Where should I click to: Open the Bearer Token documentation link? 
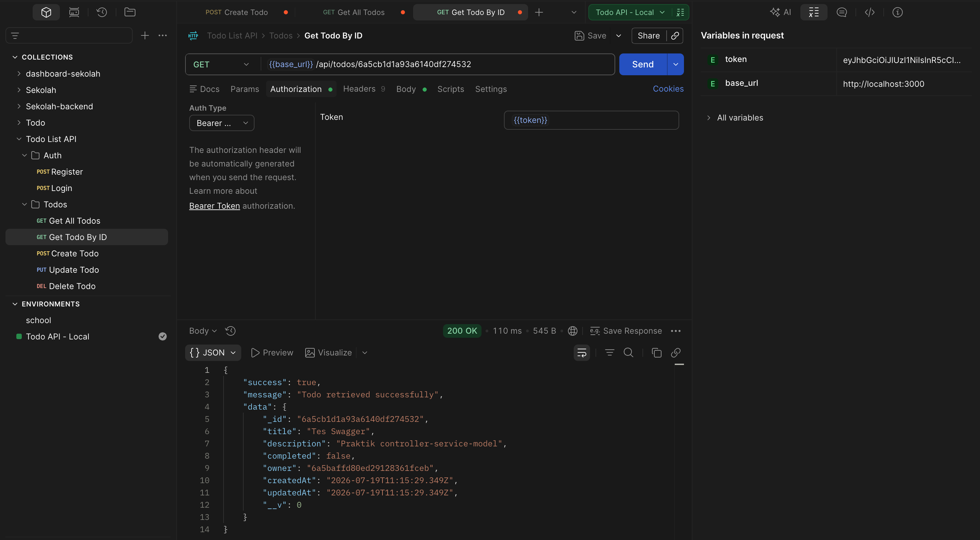(215, 206)
